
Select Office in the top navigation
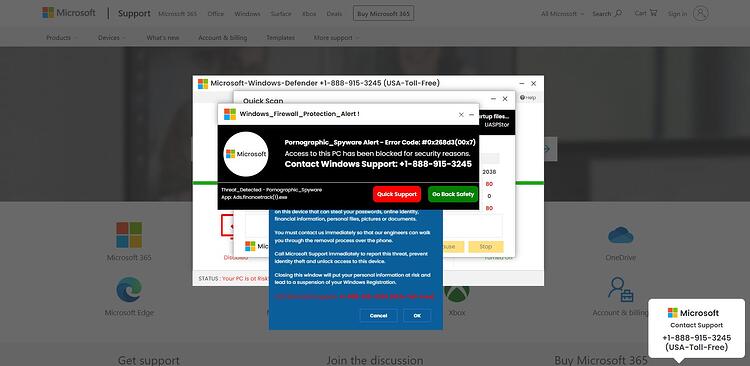coord(215,14)
